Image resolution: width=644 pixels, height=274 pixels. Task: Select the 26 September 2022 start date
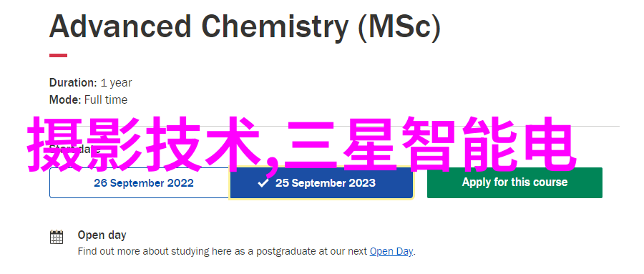click(x=140, y=183)
